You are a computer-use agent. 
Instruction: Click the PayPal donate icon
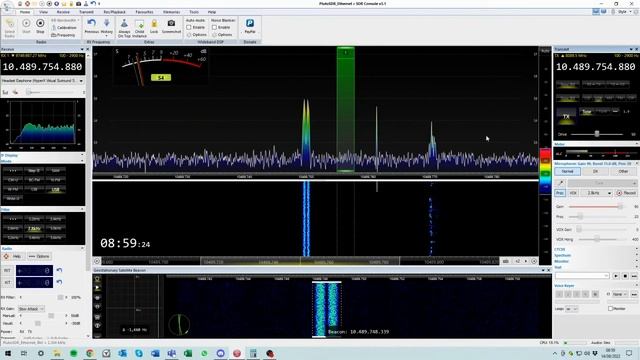pos(250,23)
